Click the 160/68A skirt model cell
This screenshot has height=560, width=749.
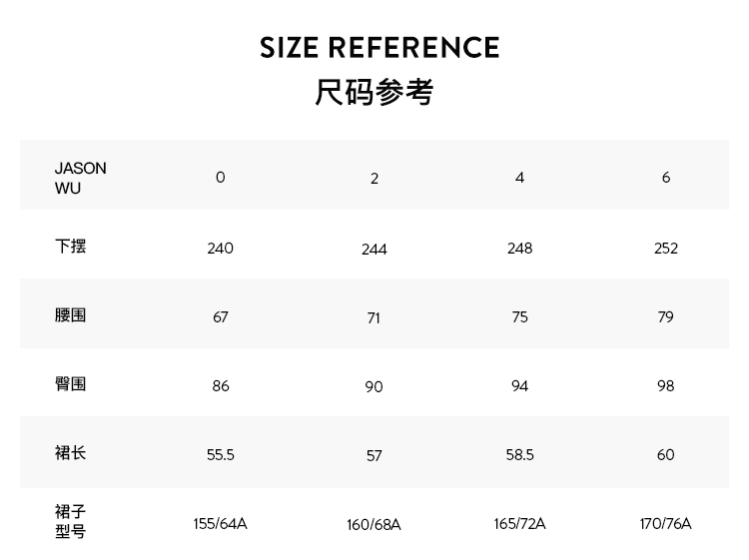pos(374,525)
